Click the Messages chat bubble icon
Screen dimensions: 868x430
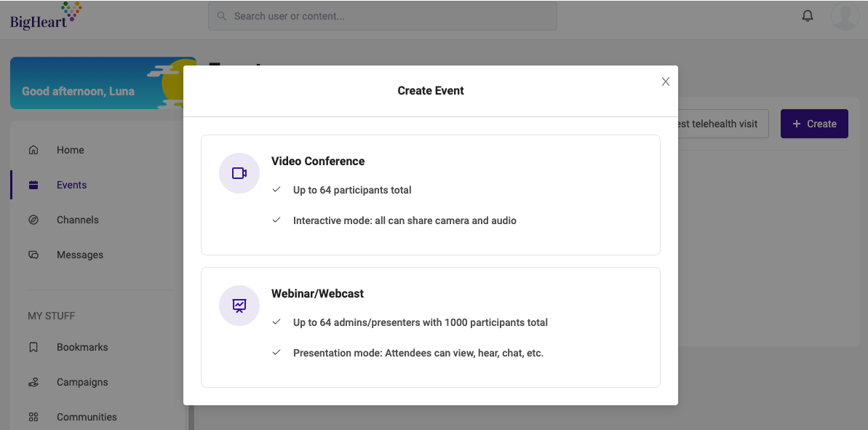point(33,255)
